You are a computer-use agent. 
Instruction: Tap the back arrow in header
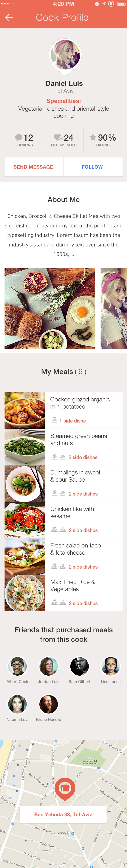pyautogui.click(x=9, y=18)
